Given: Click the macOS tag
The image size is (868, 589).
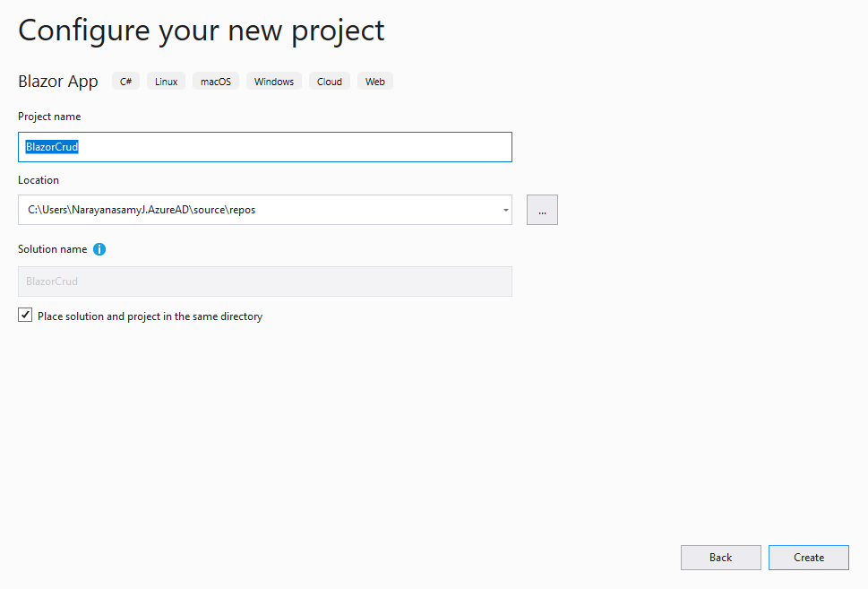Looking at the screenshot, I should click(215, 82).
